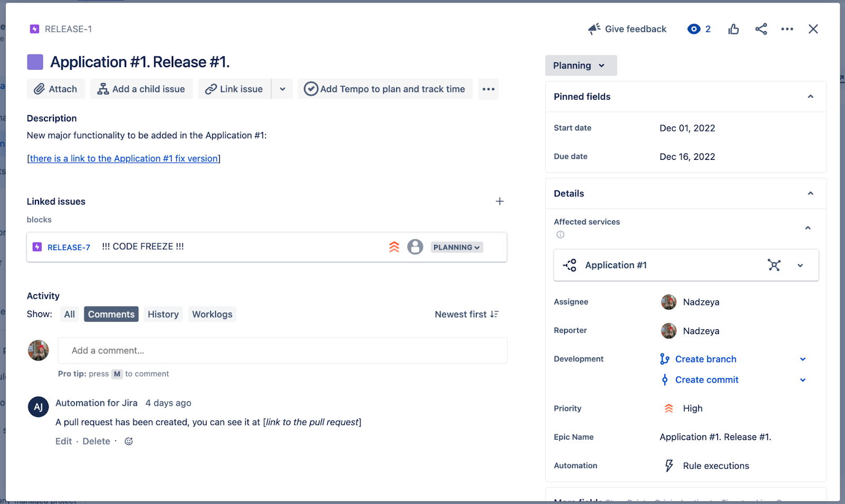Open the top-right more actions menu
The height and width of the screenshot is (504, 845).
[x=787, y=29]
